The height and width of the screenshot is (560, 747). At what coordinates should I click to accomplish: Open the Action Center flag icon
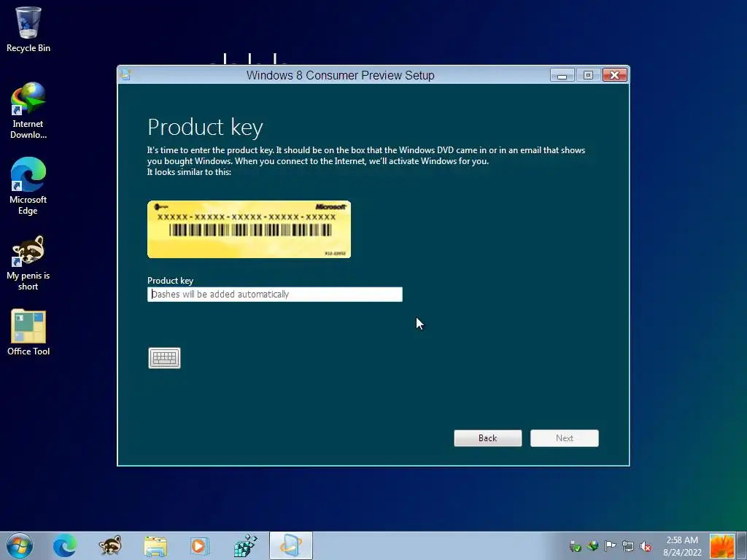pyautogui.click(x=611, y=546)
